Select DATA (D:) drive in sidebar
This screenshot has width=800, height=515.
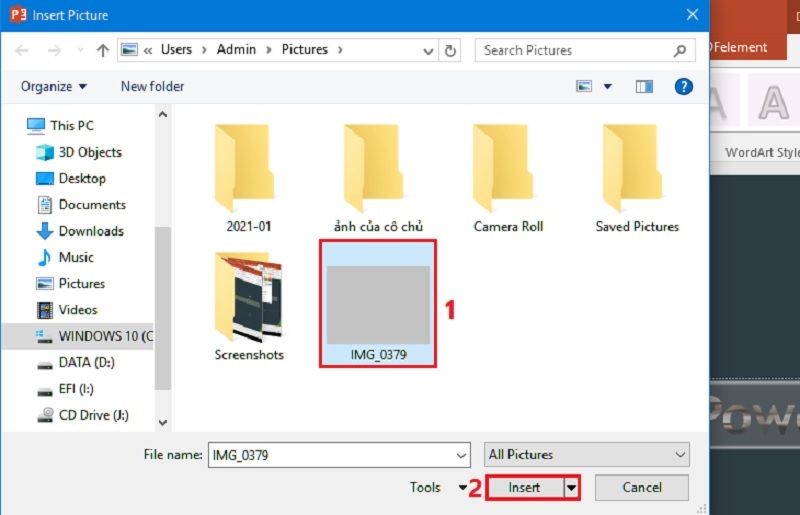87,362
